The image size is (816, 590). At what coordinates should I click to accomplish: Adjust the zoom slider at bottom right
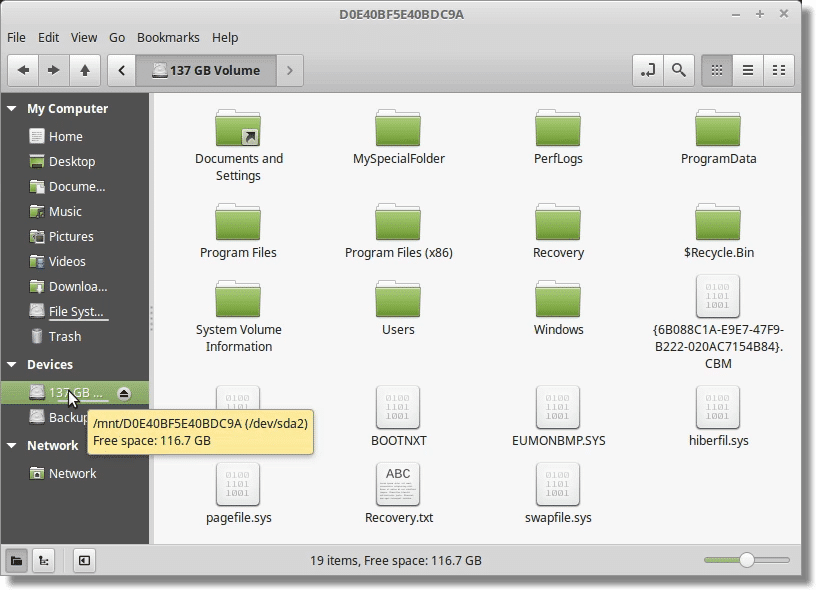point(748,561)
